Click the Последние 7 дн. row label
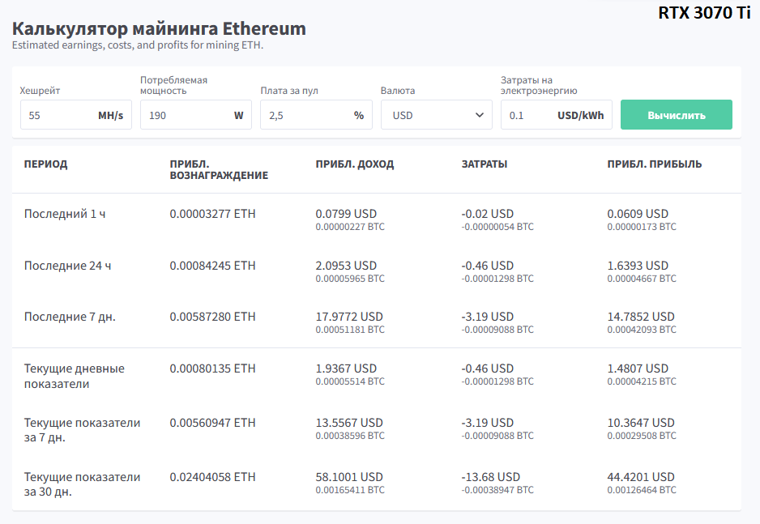 70,317
